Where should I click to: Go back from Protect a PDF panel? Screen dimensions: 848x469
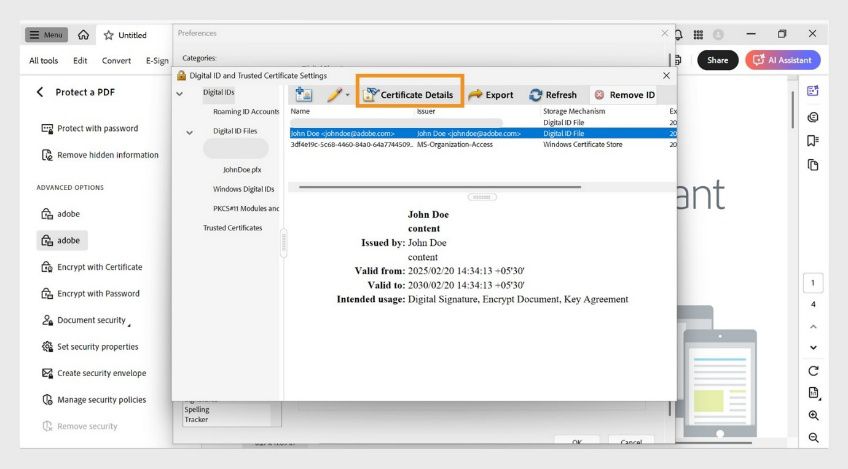tap(40, 92)
